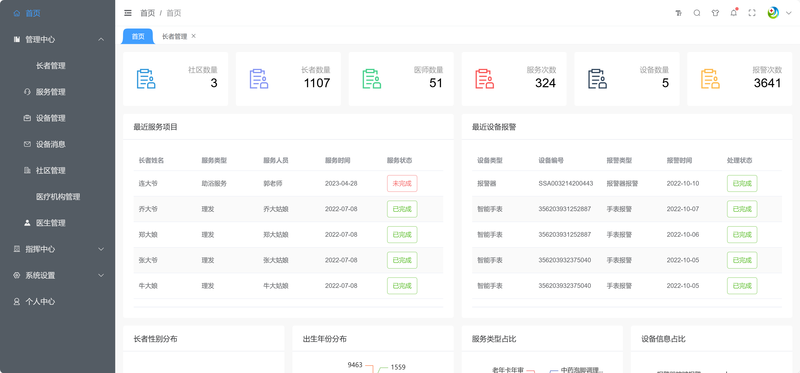Viewport: 800px width, 373px height.
Task: Click the person icon beside 医生管理
Action: pos(28,223)
